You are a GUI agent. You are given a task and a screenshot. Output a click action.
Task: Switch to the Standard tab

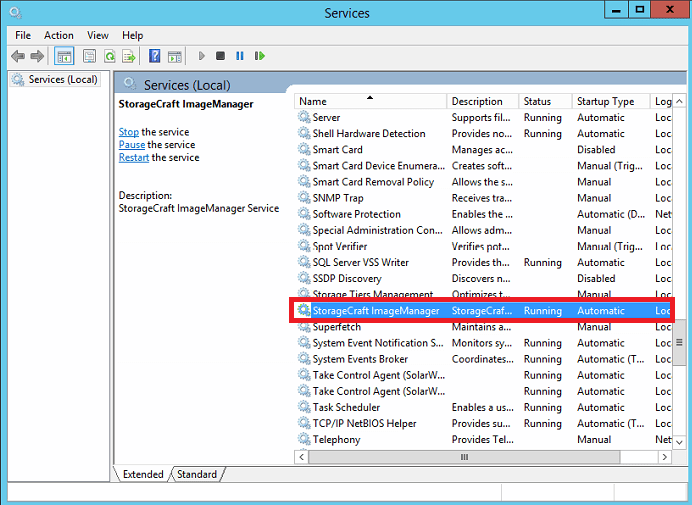[x=197, y=474]
